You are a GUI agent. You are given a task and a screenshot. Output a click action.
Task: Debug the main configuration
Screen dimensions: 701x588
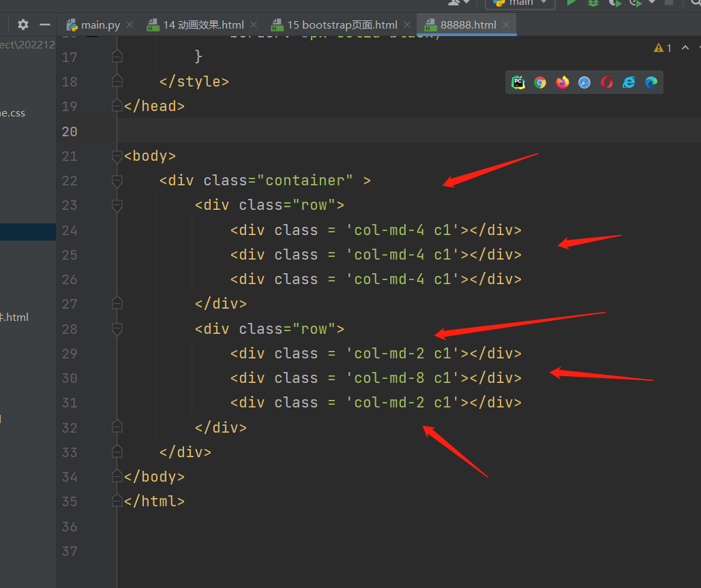[x=593, y=3]
